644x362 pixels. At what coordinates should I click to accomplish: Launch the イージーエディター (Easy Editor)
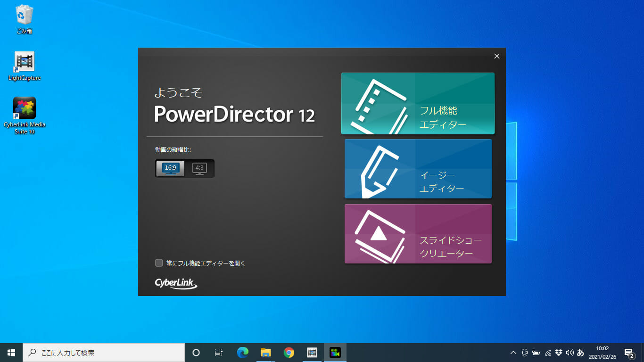pyautogui.click(x=418, y=169)
